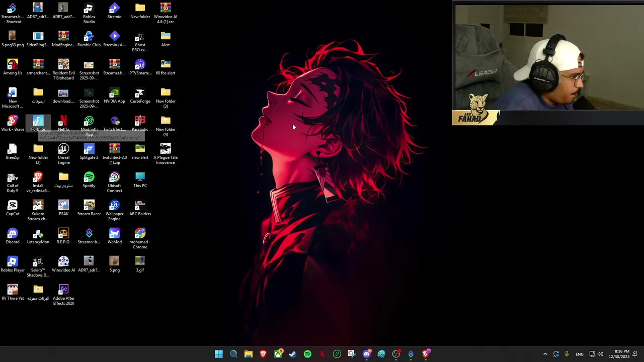Select the Winxvideo AI application shortcut

(63, 264)
